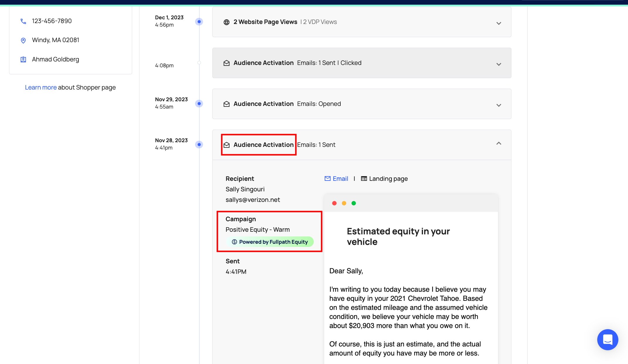
Task: Click the Nov 29, 2023 timeline dot
Action: (x=199, y=104)
